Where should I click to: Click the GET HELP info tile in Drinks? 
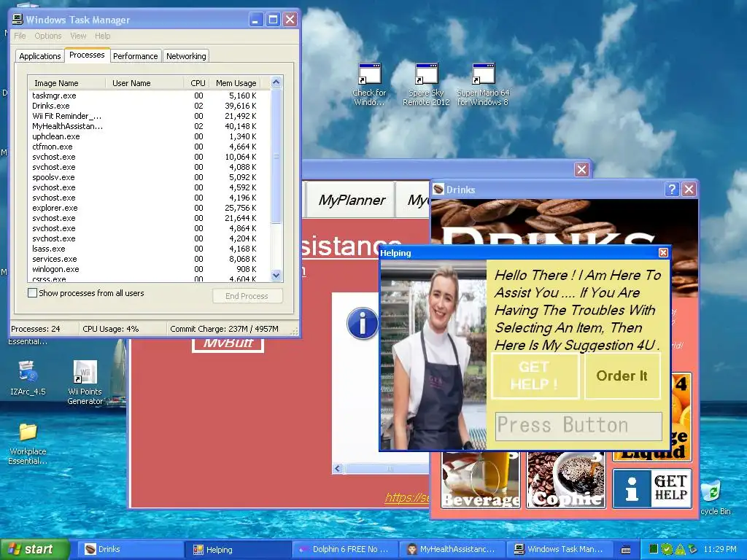coord(651,489)
